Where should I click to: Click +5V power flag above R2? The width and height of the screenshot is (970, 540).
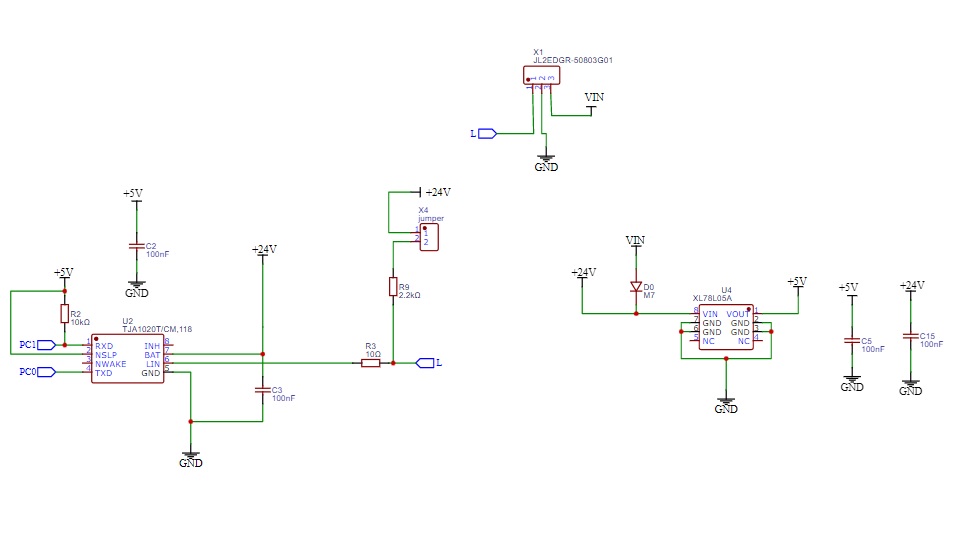(64, 274)
